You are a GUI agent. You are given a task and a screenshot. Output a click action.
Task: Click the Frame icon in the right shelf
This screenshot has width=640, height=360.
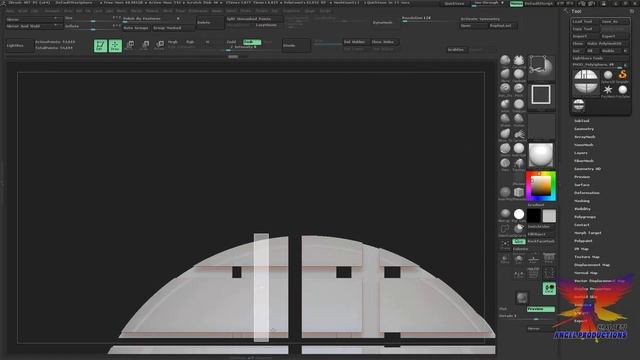[x=505, y=244]
